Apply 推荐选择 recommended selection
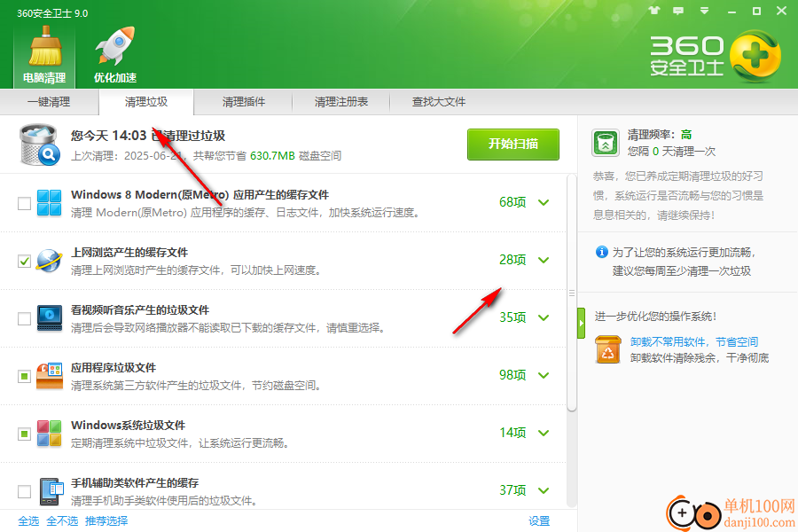The height and width of the screenshot is (532, 798). pyautogui.click(x=106, y=520)
